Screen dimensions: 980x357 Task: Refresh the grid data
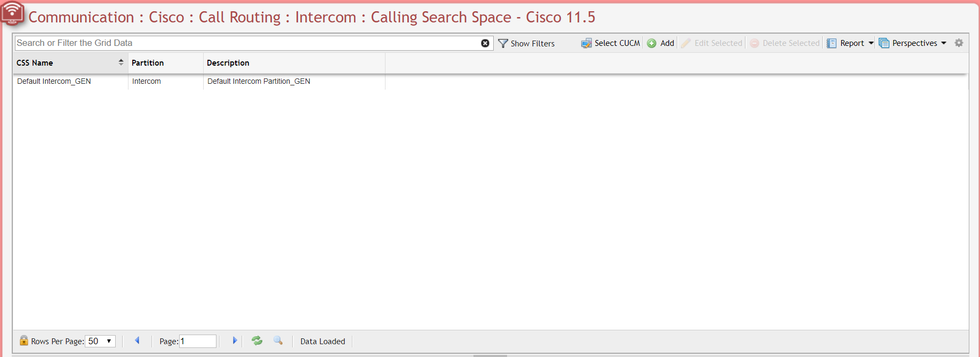pyautogui.click(x=257, y=340)
